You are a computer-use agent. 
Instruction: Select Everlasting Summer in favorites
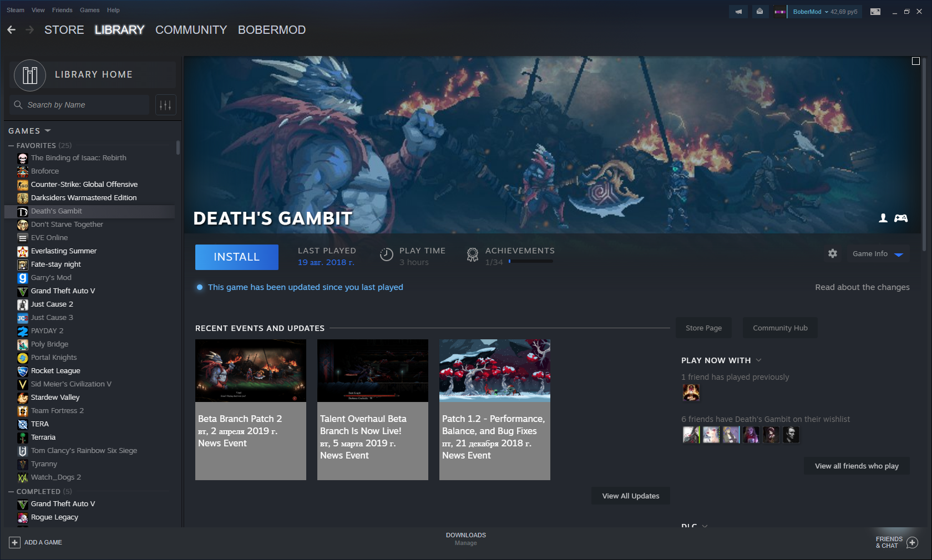(90, 251)
